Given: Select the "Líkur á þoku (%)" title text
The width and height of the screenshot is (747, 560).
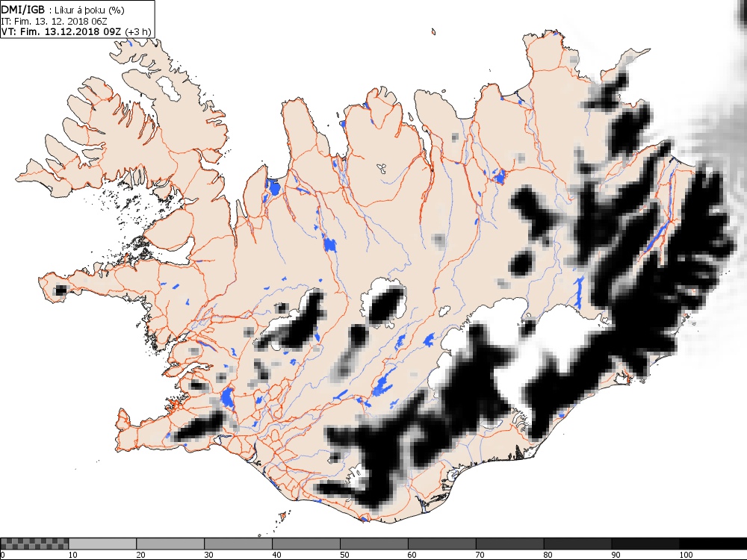Looking at the screenshot, I should click(90, 10).
